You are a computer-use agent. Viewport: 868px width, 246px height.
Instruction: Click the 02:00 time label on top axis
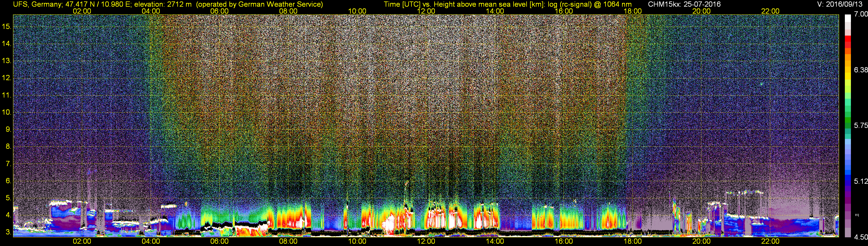tap(82, 11)
